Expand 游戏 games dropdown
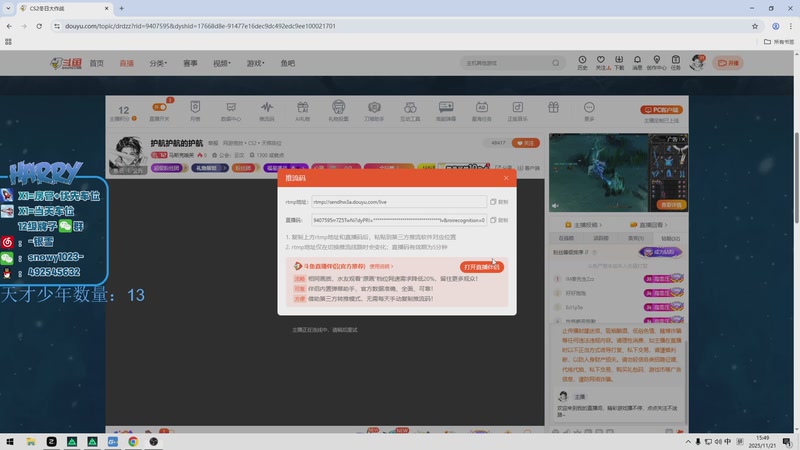 256,63
